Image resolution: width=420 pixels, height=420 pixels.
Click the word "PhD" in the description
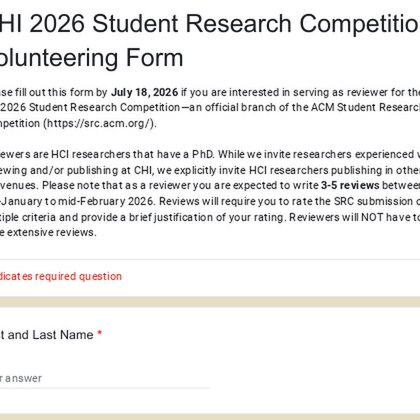[x=203, y=154]
